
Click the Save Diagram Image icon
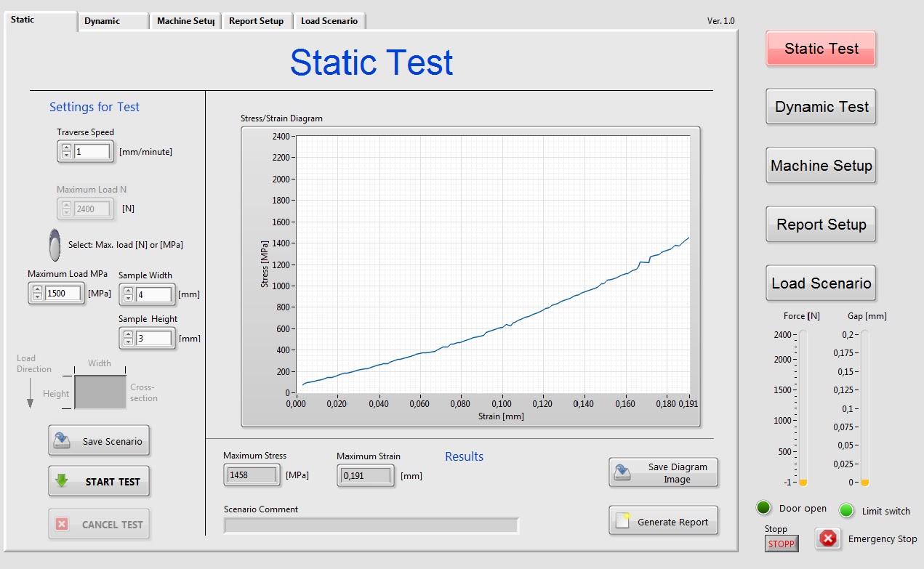pyautogui.click(x=622, y=472)
